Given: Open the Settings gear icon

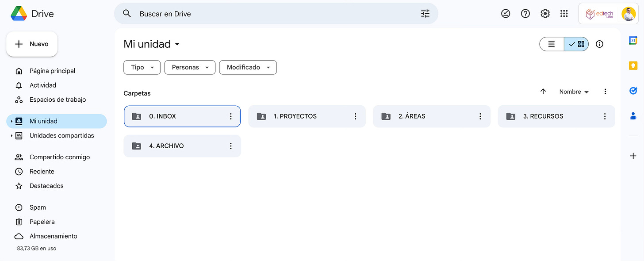Looking at the screenshot, I should [x=545, y=14].
